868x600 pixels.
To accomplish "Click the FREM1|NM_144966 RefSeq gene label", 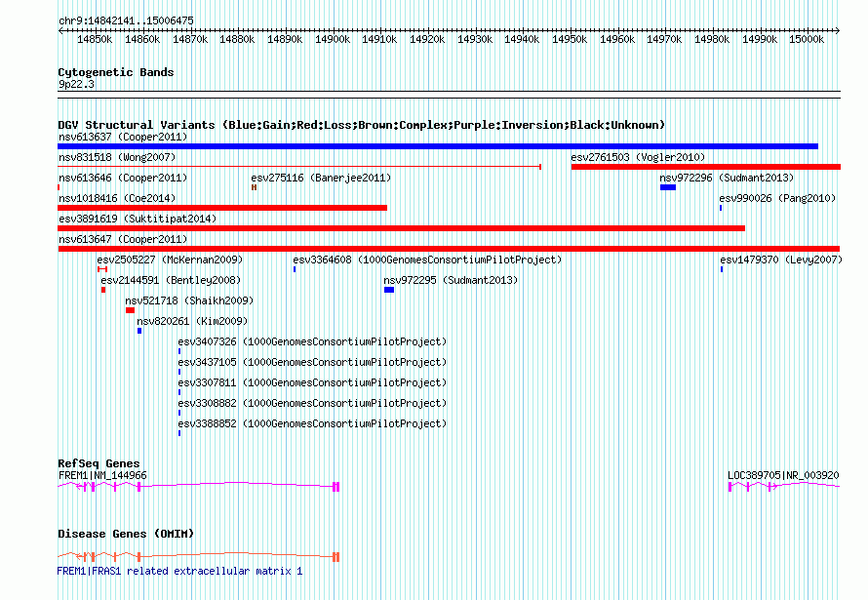I will point(102,475).
